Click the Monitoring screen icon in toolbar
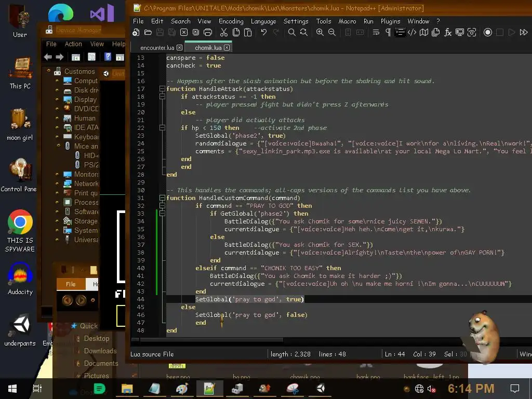532x399 pixels. tap(460, 32)
